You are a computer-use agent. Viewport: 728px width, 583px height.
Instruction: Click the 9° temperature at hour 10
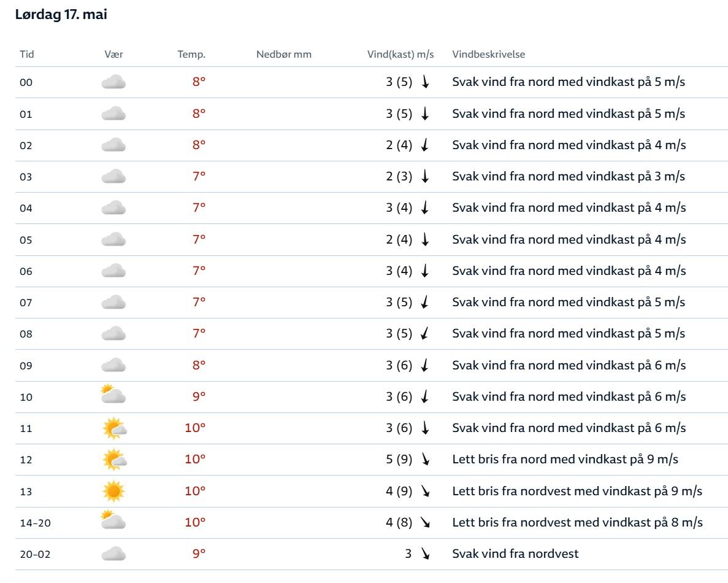click(x=199, y=396)
